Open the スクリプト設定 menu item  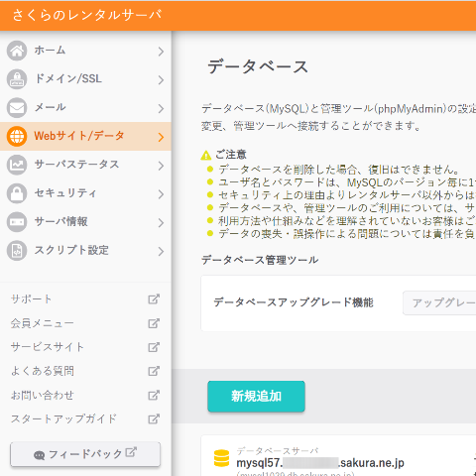(x=85, y=251)
